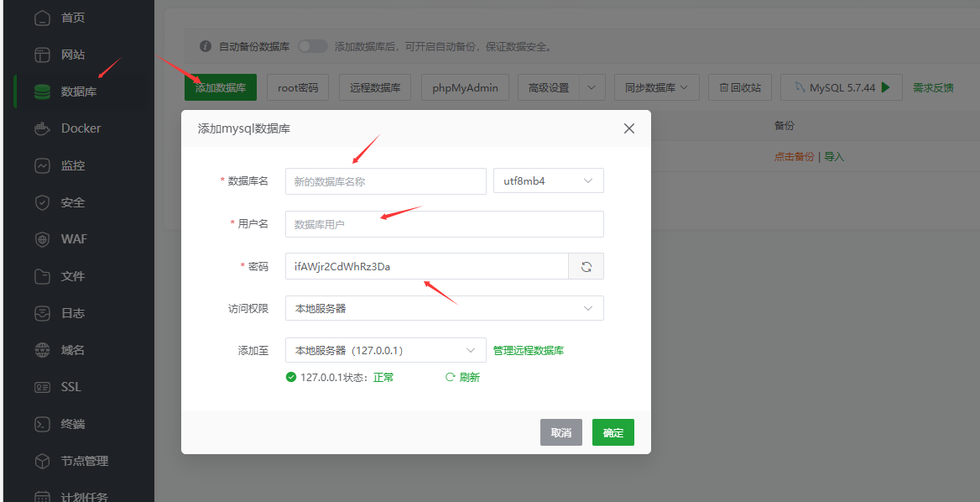Open the Docker sidebar icon

coord(42,128)
